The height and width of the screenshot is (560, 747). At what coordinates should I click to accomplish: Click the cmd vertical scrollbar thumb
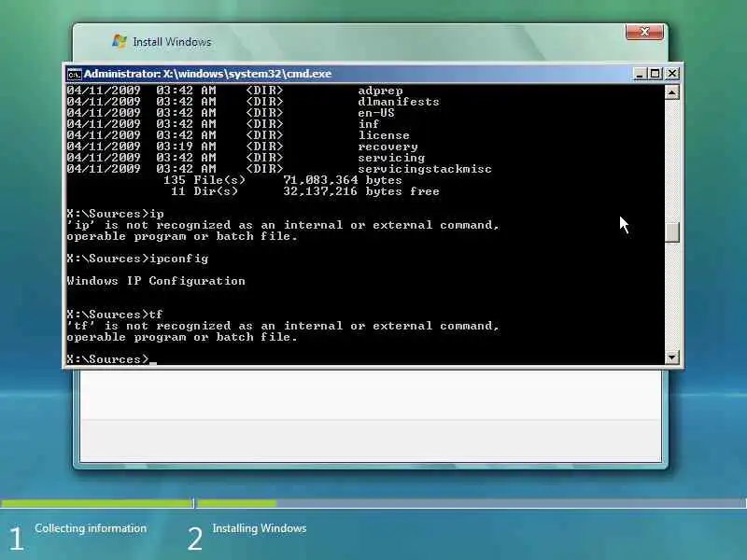[671, 232]
